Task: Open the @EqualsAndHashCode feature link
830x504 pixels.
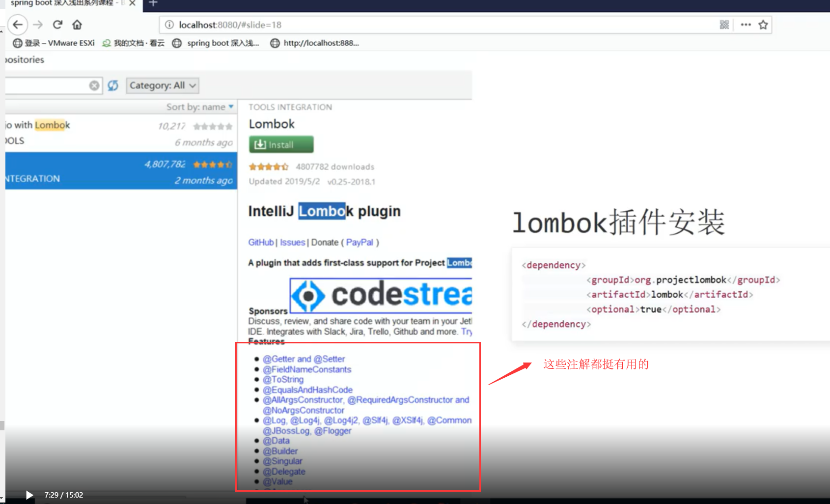Action: click(x=307, y=390)
